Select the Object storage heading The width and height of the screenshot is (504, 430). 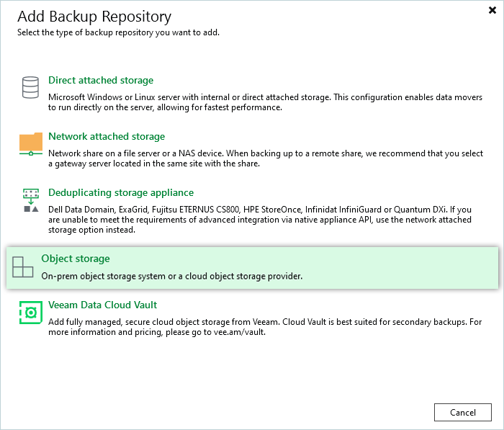76,259
